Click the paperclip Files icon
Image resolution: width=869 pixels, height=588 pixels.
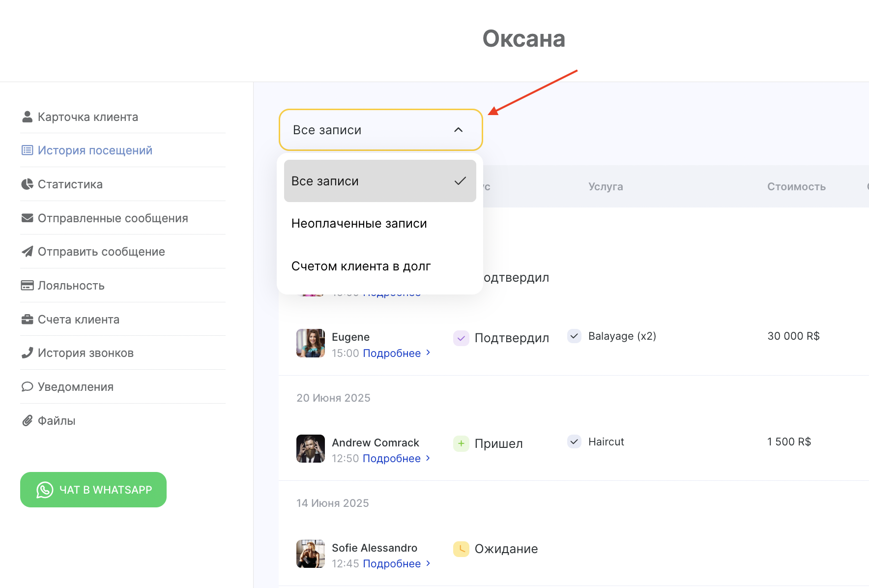[x=28, y=421]
